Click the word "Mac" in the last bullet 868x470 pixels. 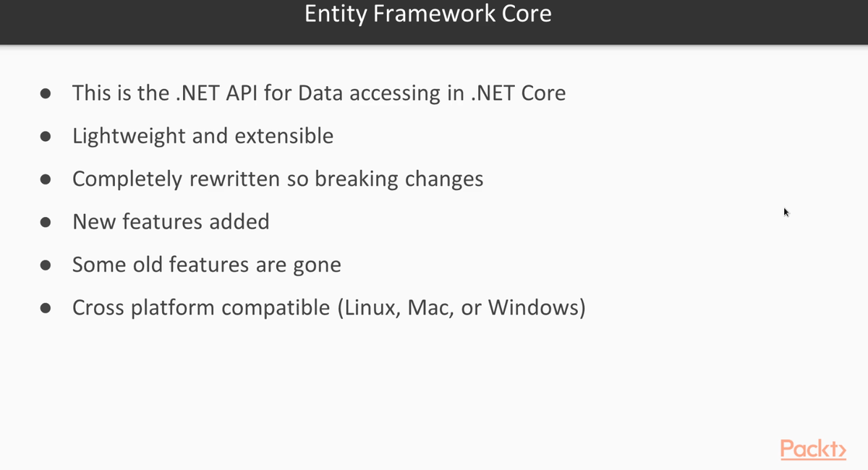click(429, 308)
